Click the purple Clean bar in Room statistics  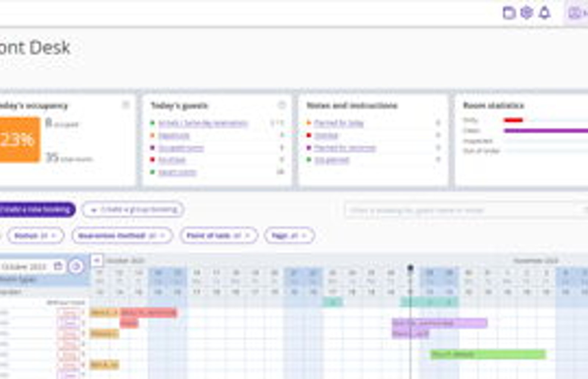[546, 130]
